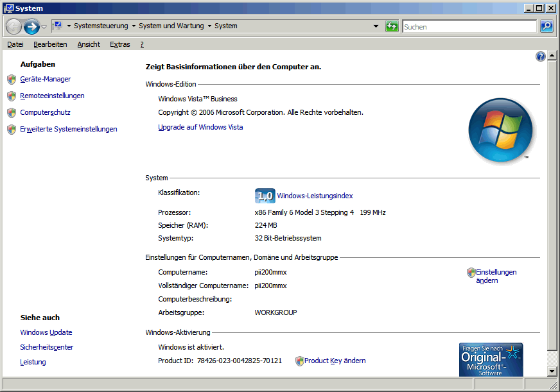Expand the dropdown arrow before System breadcrumb
The width and height of the screenshot is (560, 392).
pyautogui.click(x=209, y=26)
